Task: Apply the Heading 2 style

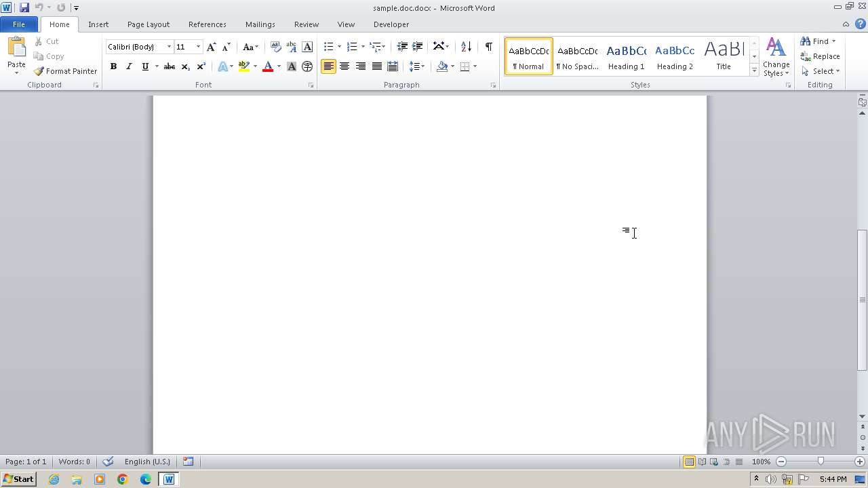Action: pyautogui.click(x=675, y=56)
